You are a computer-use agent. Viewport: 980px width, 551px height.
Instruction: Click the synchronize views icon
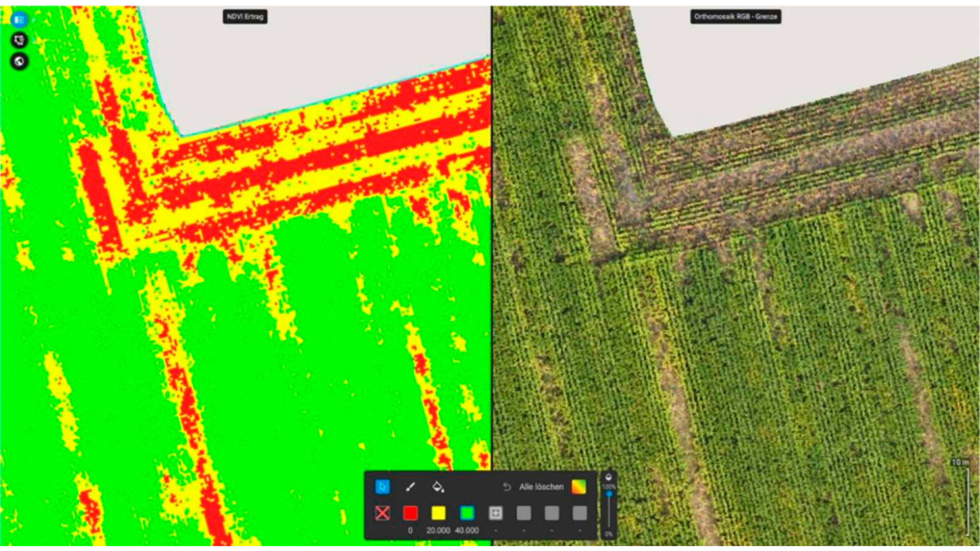[19, 40]
